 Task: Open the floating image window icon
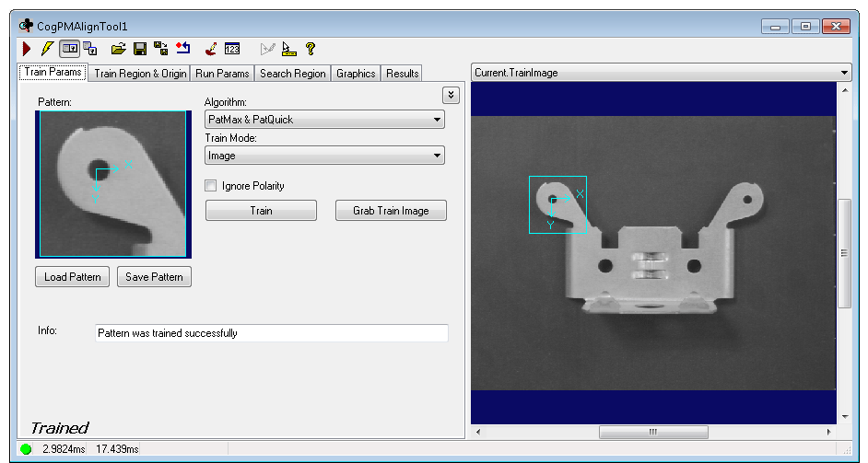tap(90, 49)
